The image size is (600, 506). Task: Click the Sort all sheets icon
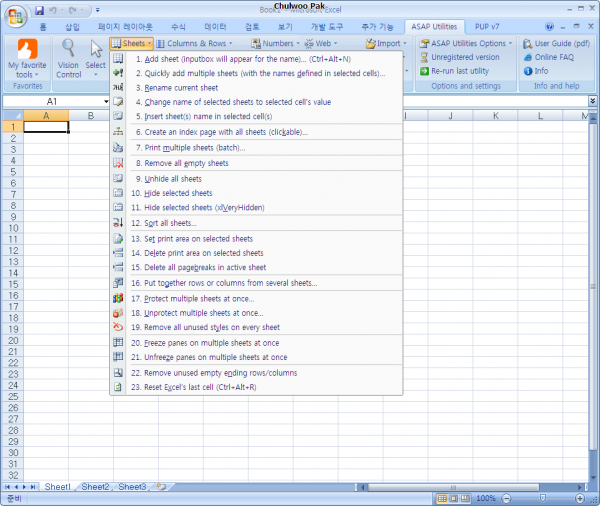click(118, 223)
